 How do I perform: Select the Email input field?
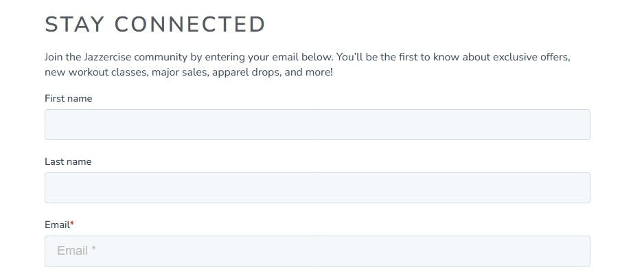click(x=317, y=251)
